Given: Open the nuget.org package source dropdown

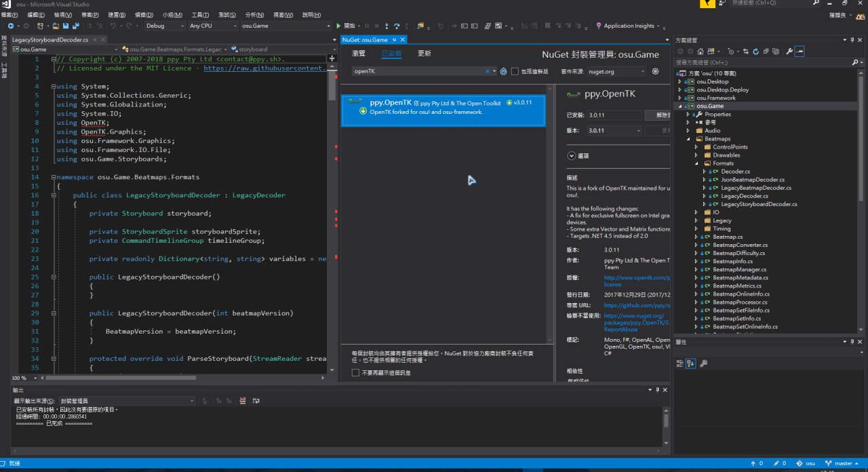Looking at the screenshot, I should click(x=617, y=71).
